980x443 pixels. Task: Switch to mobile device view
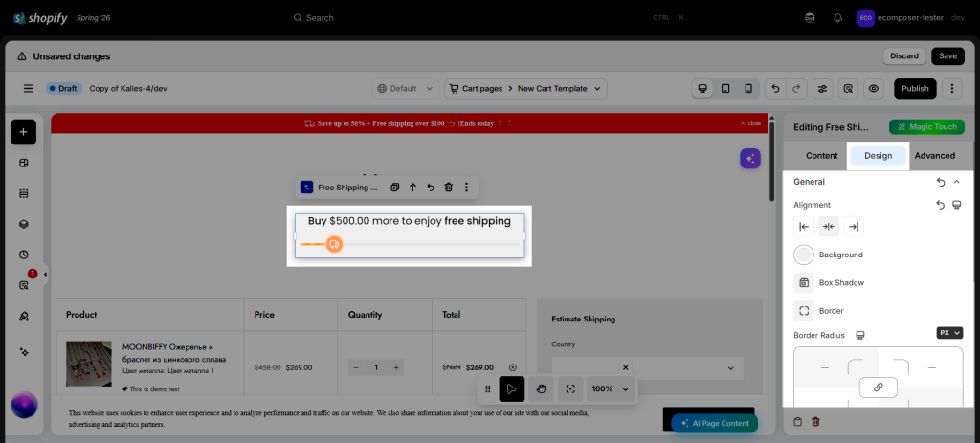748,89
